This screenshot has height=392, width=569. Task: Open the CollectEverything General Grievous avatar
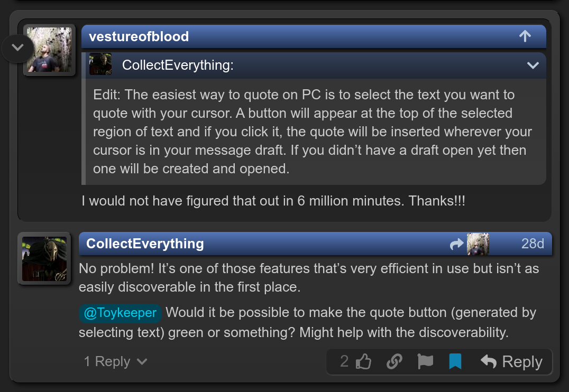pyautogui.click(x=44, y=258)
